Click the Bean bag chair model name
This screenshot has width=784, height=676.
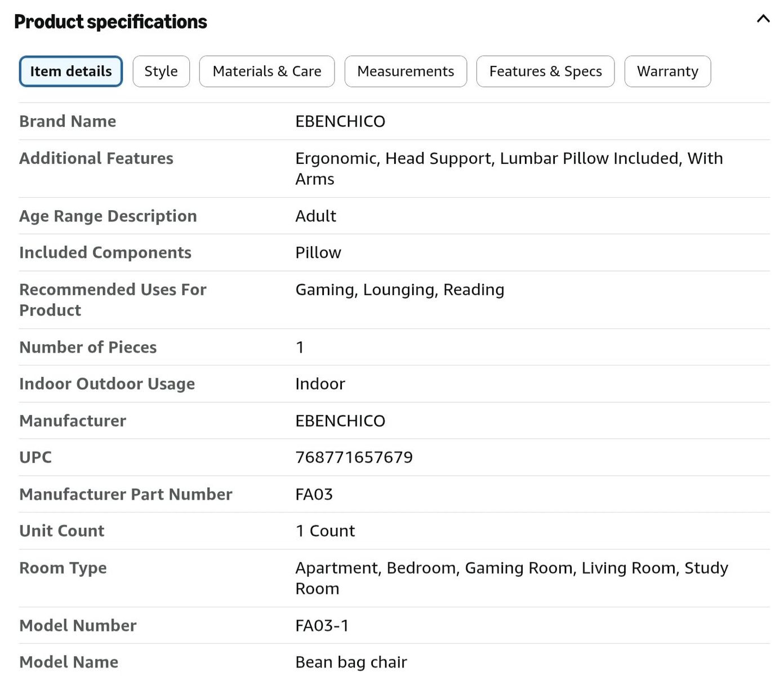point(351,662)
